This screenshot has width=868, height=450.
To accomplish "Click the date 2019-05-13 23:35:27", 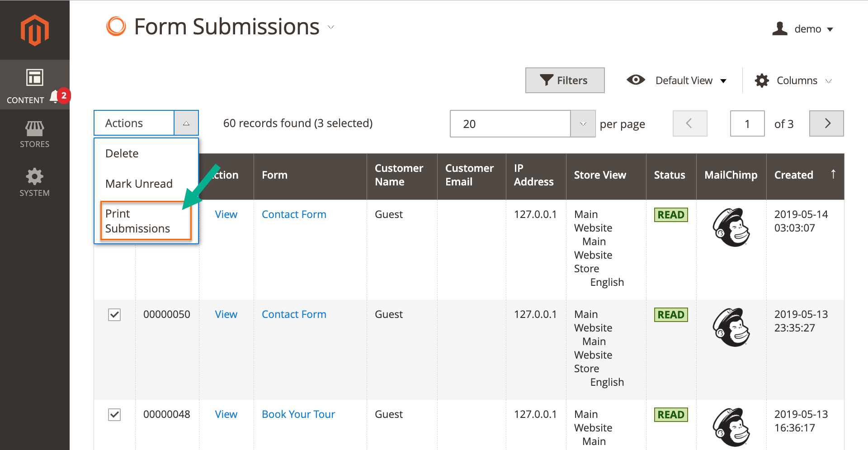I will click(801, 321).
